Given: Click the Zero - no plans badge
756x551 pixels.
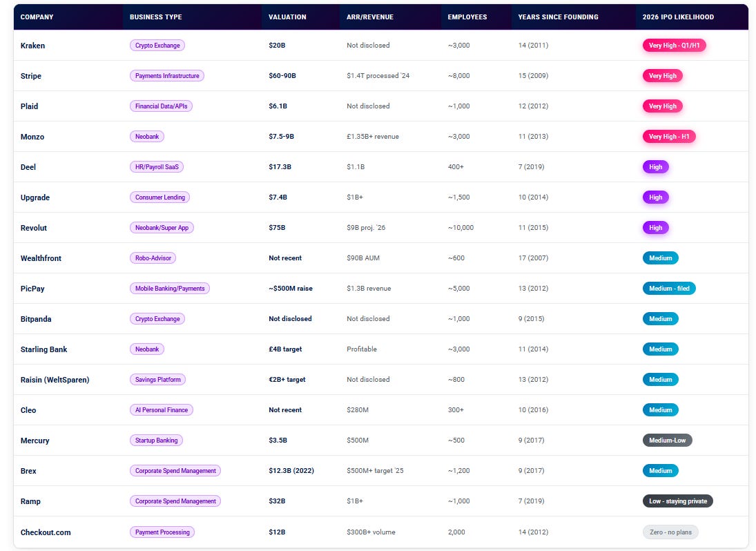Looking at the screenshot, I should [x=670, y=532].
